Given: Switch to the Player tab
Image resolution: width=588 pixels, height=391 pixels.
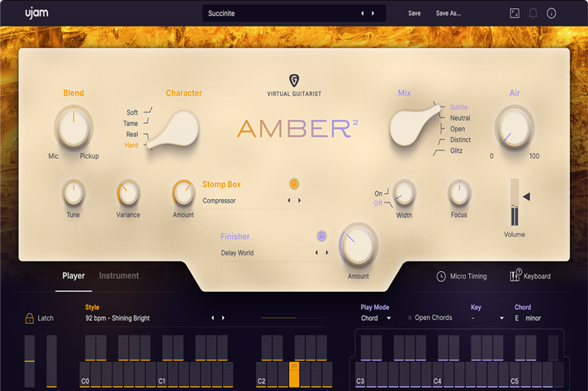Looking at the screenshot, I should pos(73,276).
